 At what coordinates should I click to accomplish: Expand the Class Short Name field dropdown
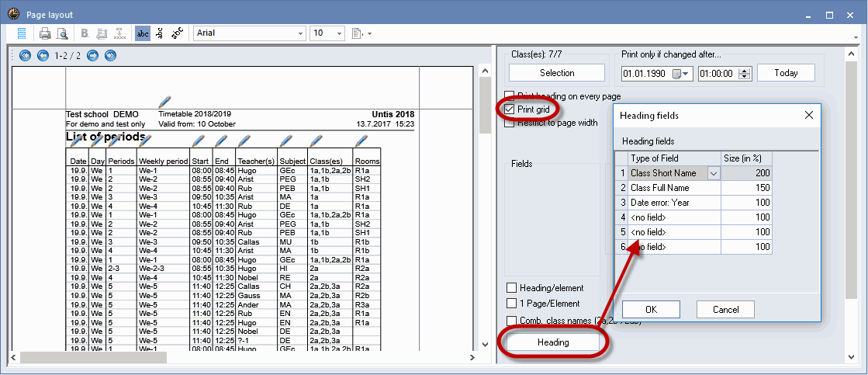click(x=713, y=173)
